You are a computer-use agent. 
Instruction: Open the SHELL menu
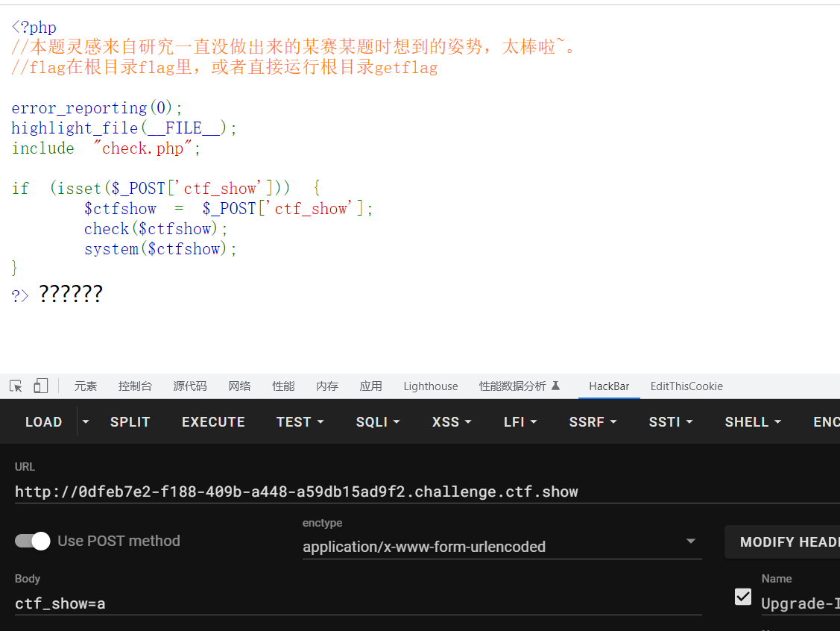(x=752, y=421)
